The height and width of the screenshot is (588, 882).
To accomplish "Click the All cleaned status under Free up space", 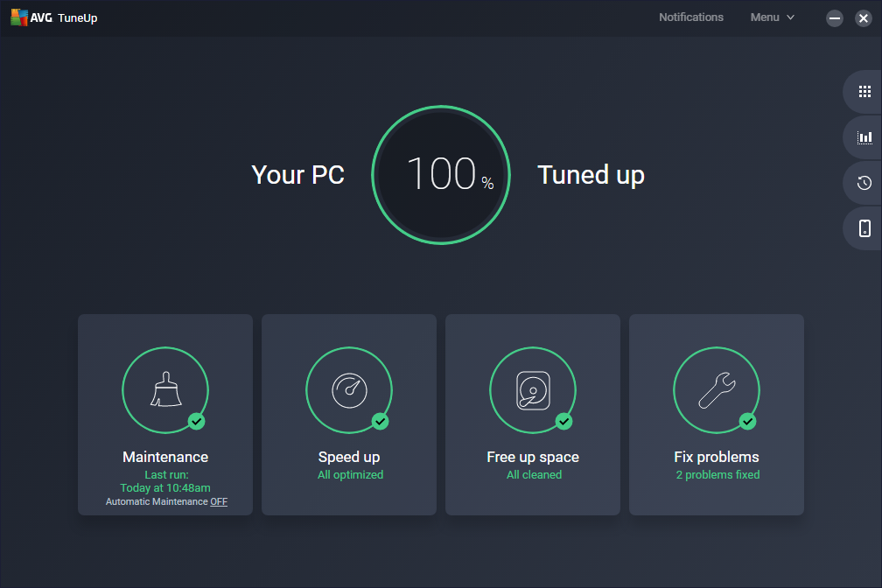I will [533, 474].
